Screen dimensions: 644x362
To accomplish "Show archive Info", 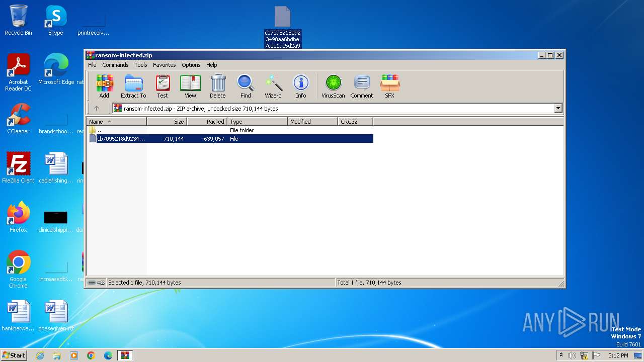I will tap(301, 86).
